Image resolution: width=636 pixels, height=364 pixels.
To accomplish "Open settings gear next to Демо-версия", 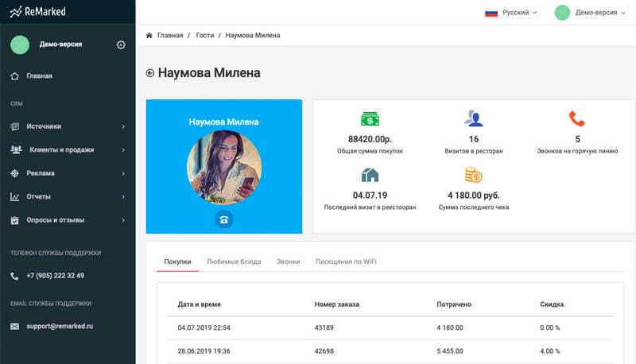I will pos(121,45).
